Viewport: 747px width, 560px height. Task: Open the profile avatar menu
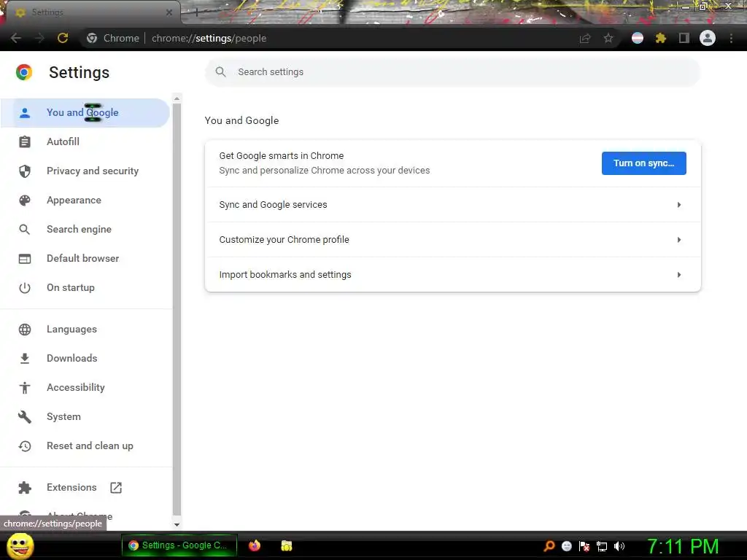coord(708,38)
